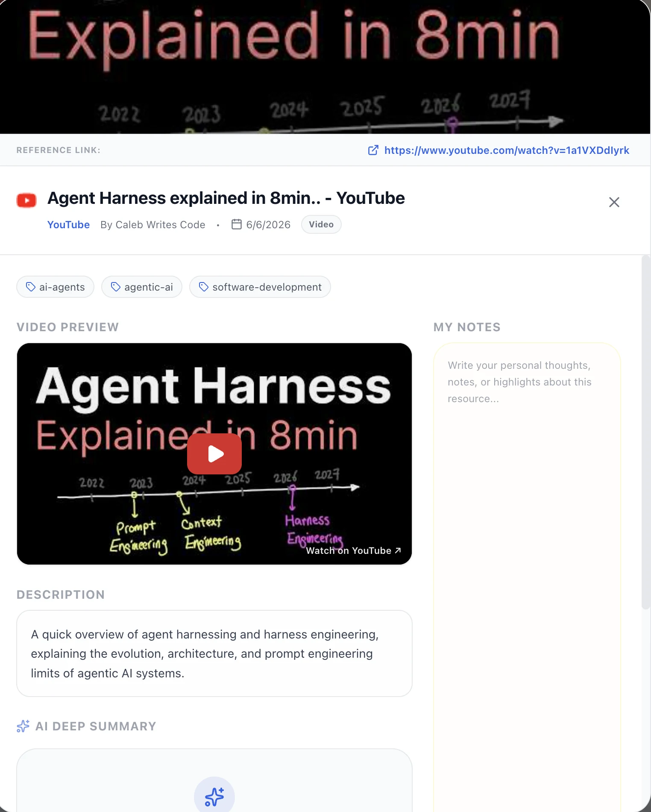Screen dimensions: 651x812
Task: Click the 'DESCRIPTION' heading
Action: click(61, 595)
